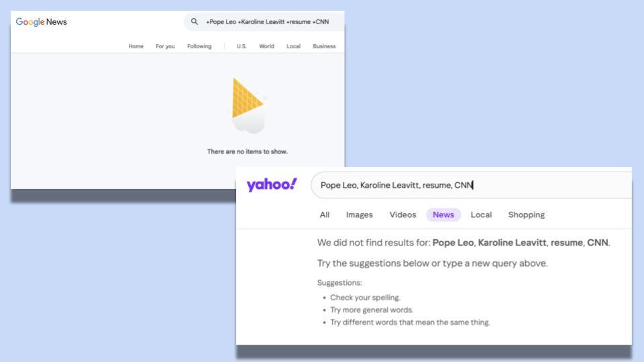
Task: Switch to Yahoo's All results tab
Action: click(325, 215)
